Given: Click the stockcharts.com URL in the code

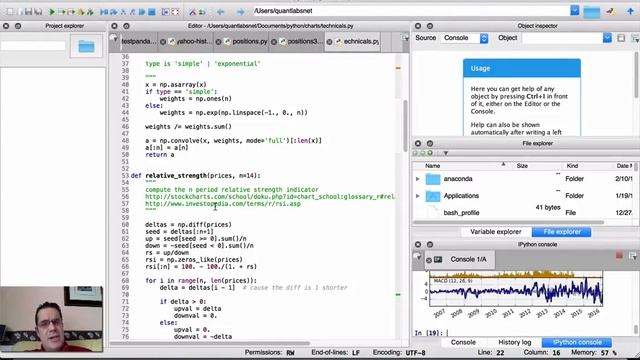Looking at the screenshot, I should tap(270, 197).
